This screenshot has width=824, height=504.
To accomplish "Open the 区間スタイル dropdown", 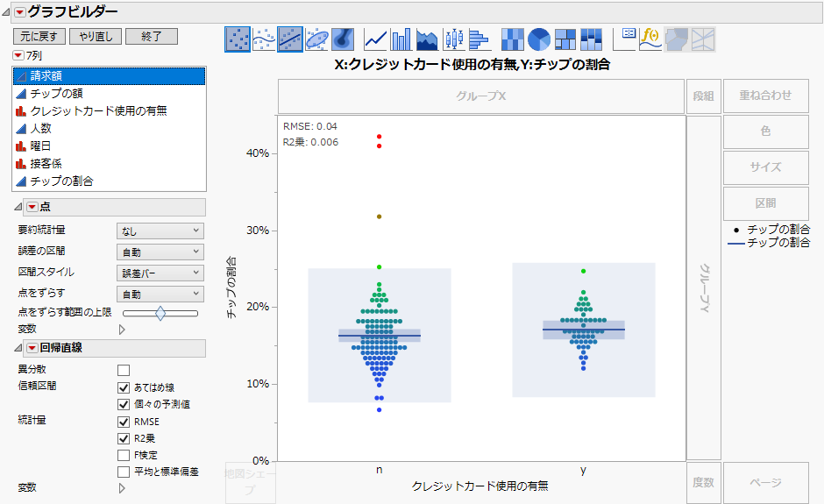I will [x=160, y=273].
